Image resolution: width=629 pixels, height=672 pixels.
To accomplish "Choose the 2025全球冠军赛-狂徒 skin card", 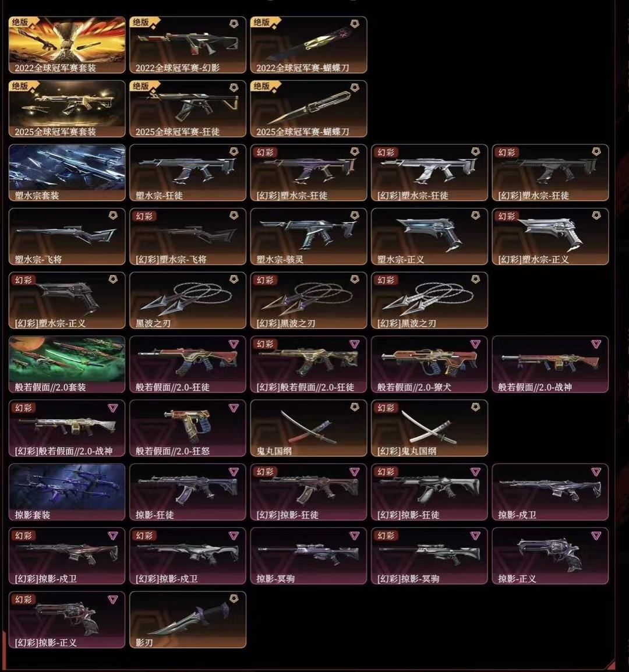I will tap(188, 109).
